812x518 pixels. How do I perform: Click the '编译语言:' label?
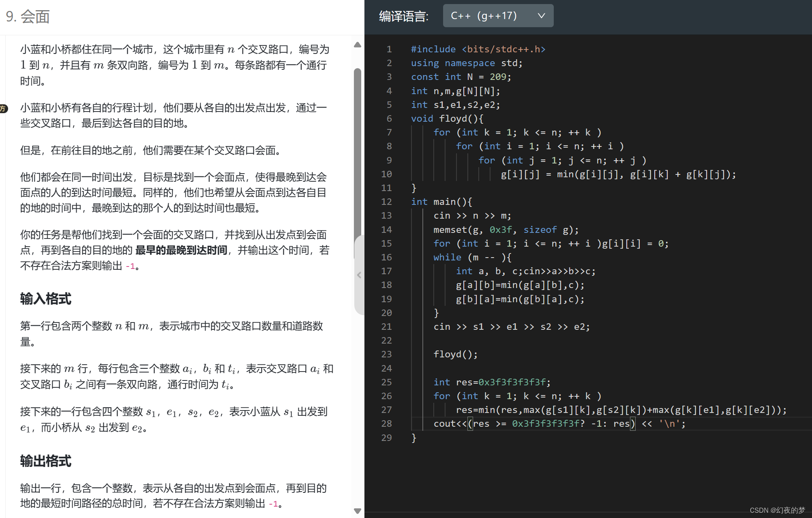click(x=404, y=16)
